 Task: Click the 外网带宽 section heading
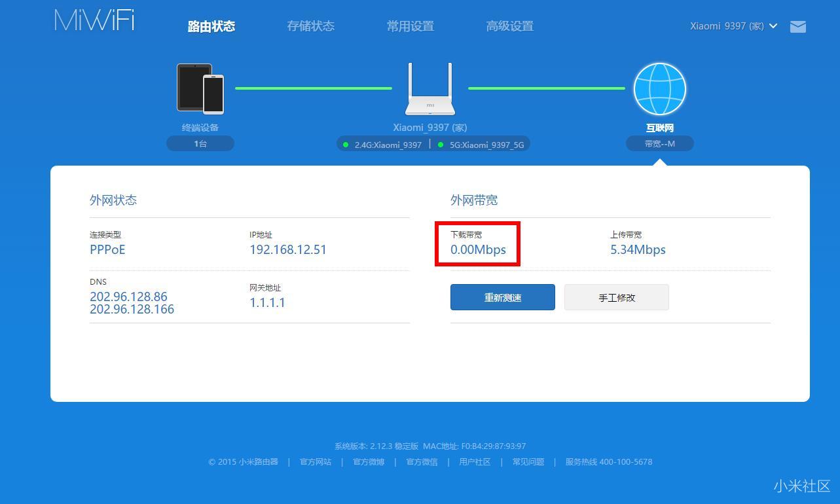[x=474, y=200]
